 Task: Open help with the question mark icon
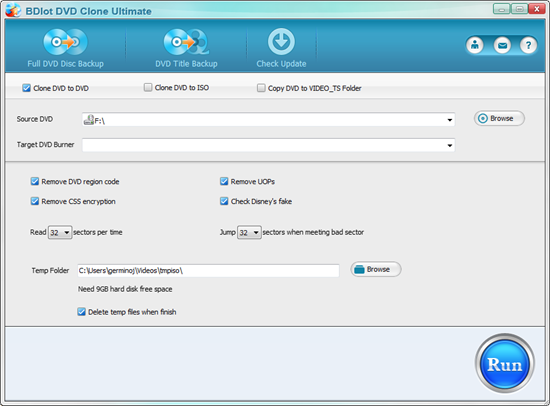pos(528,45)
